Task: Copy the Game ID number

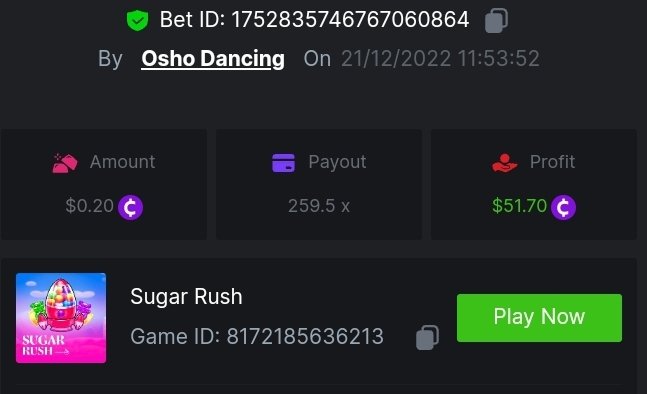Action: tap(427, 337)
